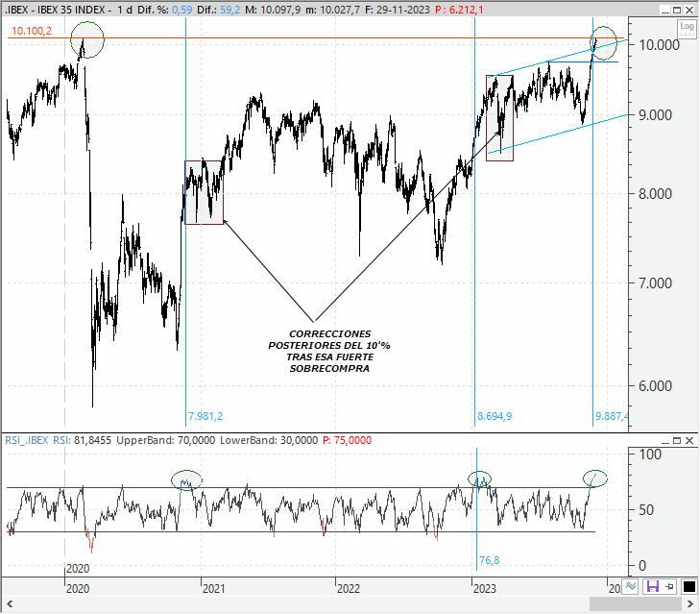The width and height of the screenshot is (700, 614).
Task: Click the '2022' time axis label
Action: [349, 588]
